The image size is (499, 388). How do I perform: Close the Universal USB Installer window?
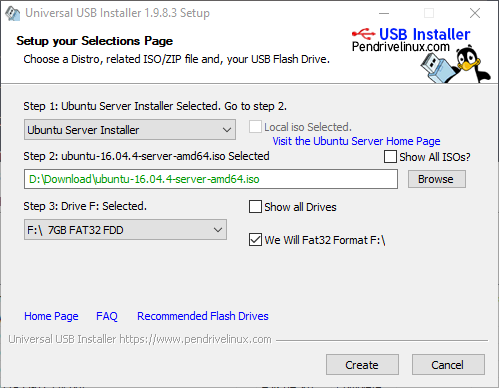(x=475, y=14)
